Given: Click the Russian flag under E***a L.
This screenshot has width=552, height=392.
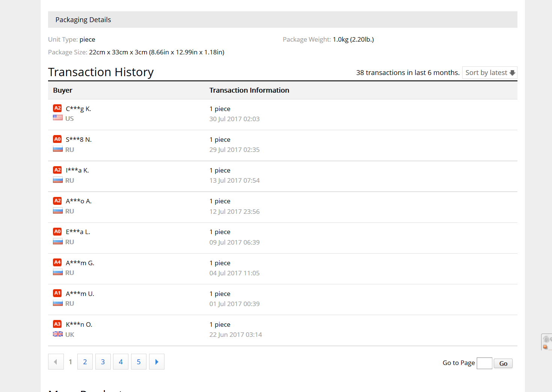Looking at the screenshot, I should [58, 242].
